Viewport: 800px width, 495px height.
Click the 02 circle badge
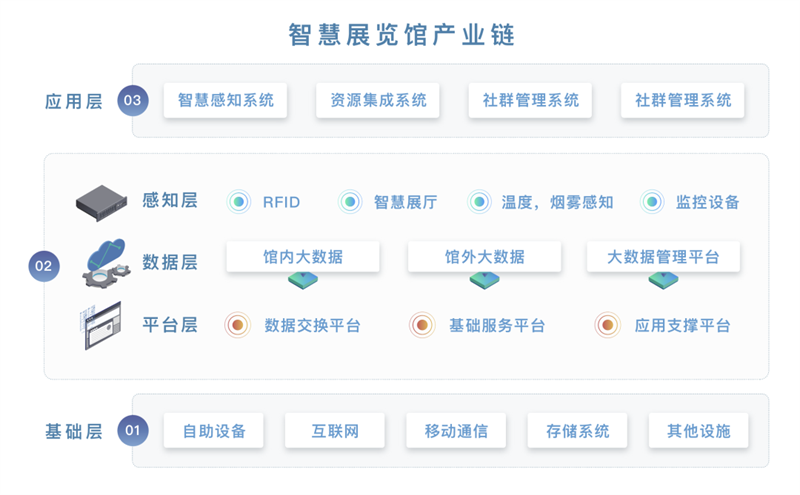pos(44,266)
